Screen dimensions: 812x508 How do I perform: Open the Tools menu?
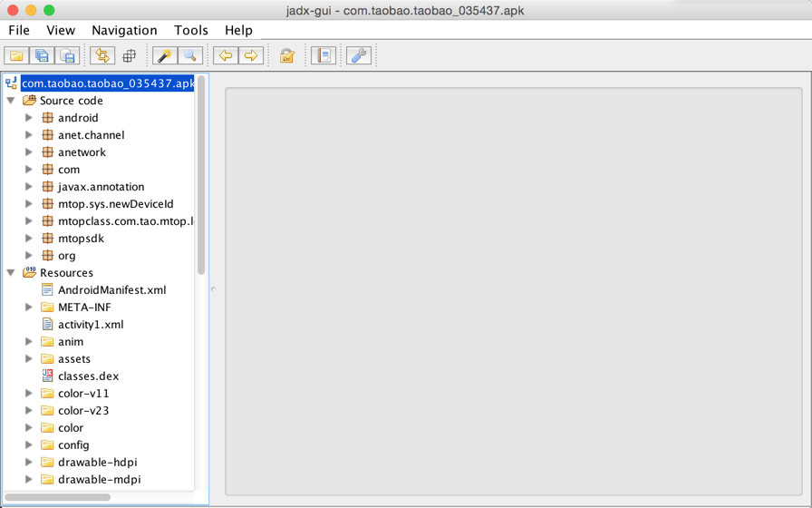191,30
